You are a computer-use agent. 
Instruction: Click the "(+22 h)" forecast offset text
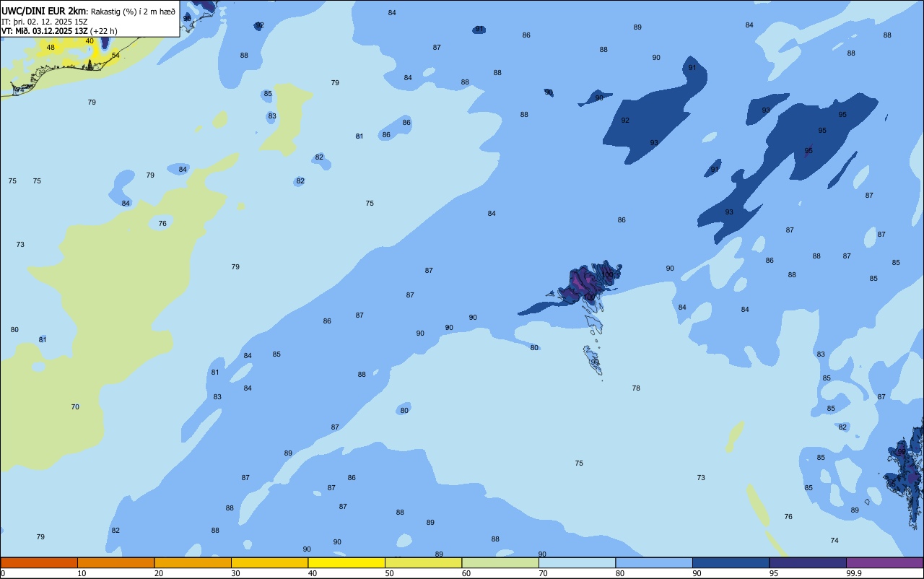[104, 31]
